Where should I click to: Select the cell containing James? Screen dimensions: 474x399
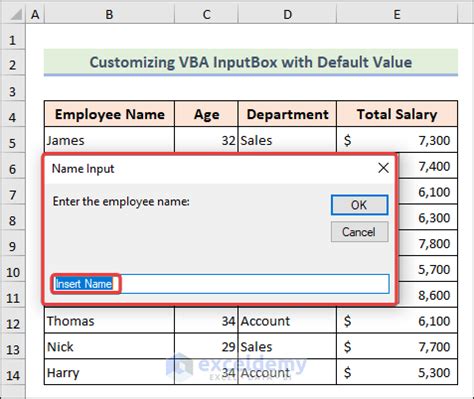pyautogui.click(x=109, y=140)
